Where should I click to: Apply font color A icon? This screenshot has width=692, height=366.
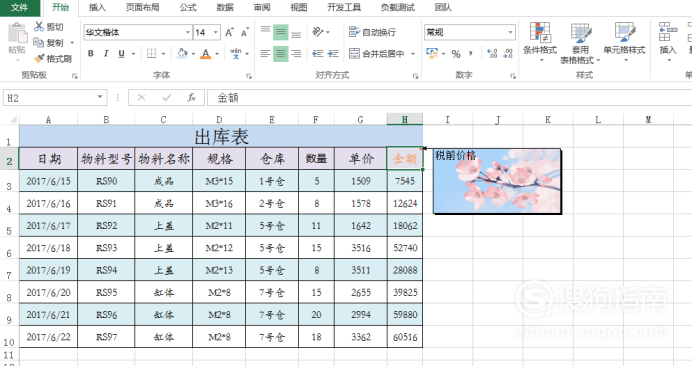205,53
